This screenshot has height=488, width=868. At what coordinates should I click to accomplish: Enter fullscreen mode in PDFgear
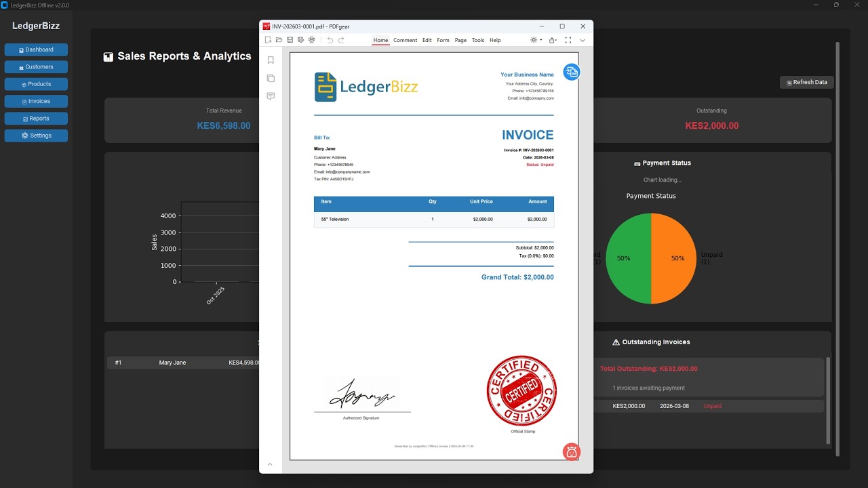click(x=568, y=40)
